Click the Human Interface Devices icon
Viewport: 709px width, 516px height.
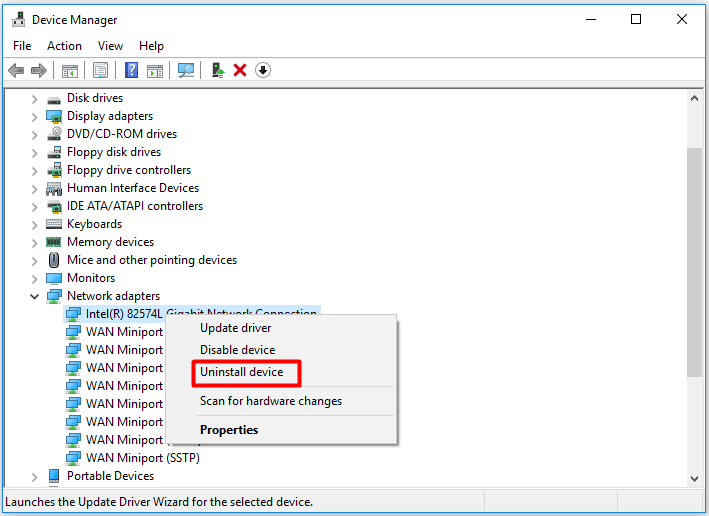54,188
